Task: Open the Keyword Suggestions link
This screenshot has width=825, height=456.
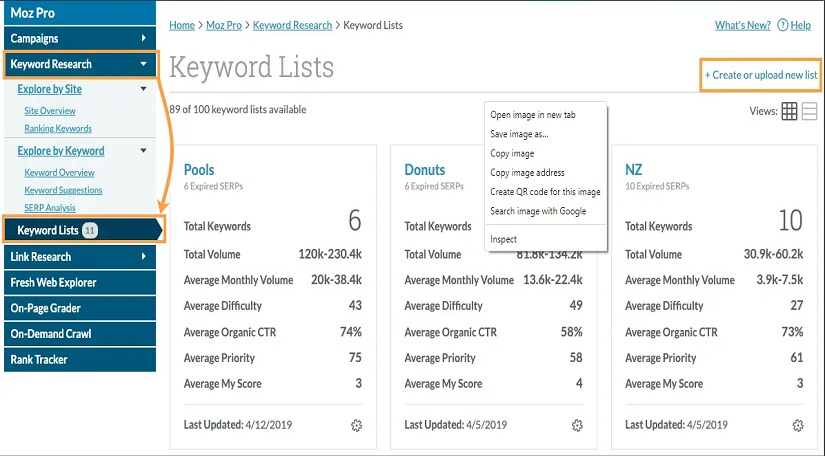Action: [x=63, y=190]
